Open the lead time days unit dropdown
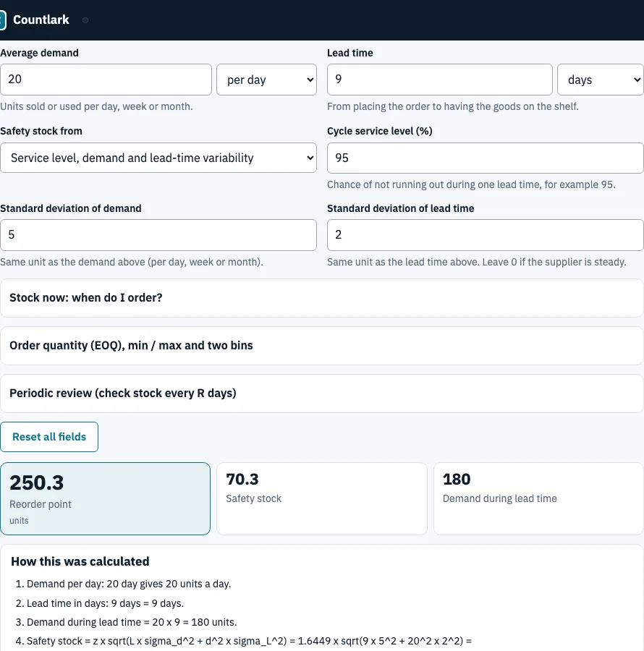Image resolution: width=644 pixels, height=651 pixels. pos(600,80)
